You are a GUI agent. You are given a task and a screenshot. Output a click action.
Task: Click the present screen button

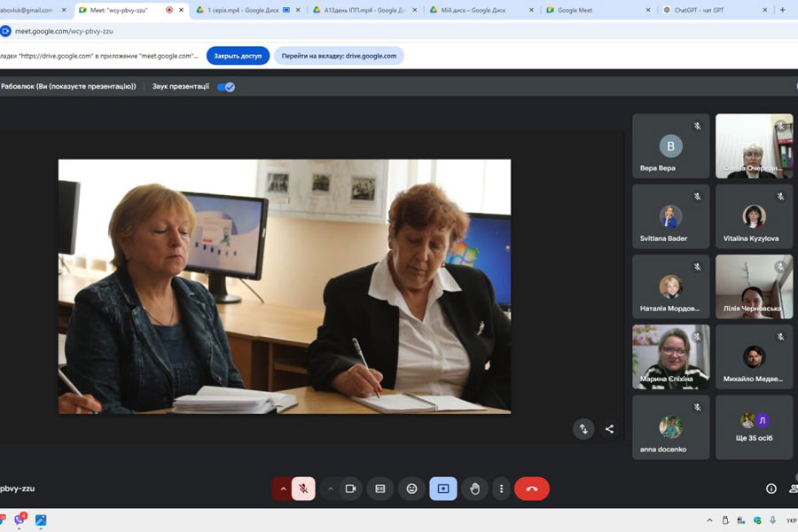click(x=443, y=489)
